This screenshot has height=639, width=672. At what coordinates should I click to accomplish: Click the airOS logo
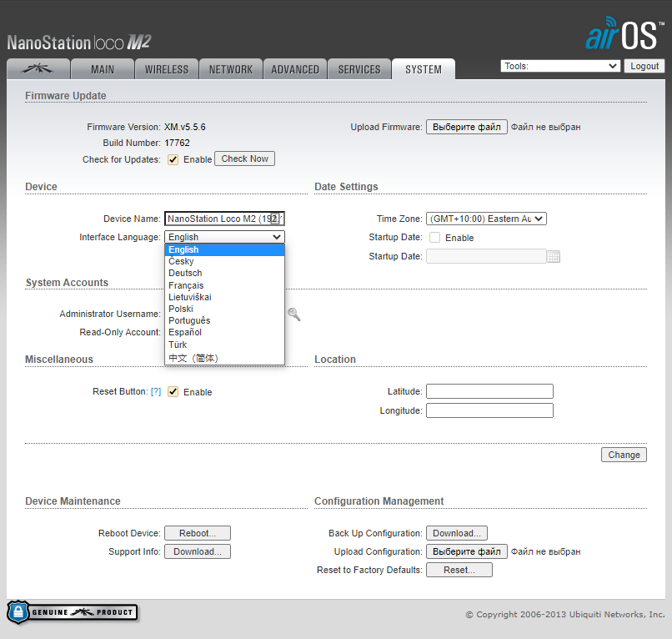(624, 34)
